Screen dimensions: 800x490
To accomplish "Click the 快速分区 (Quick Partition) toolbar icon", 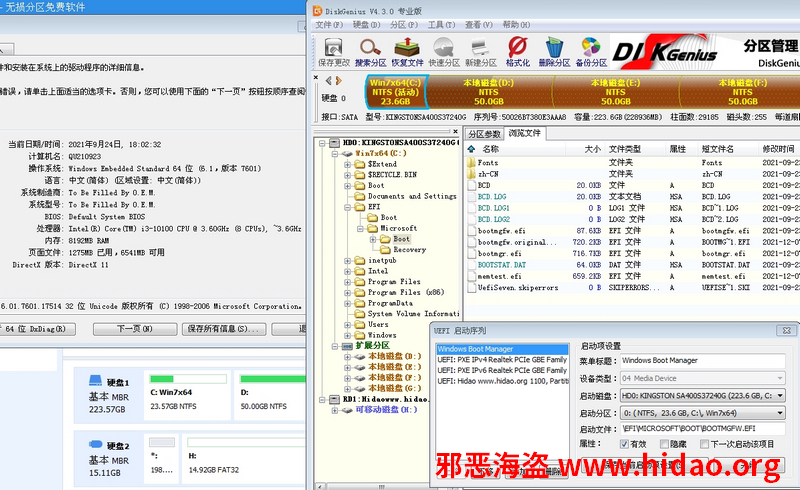I will click(444, 50).
